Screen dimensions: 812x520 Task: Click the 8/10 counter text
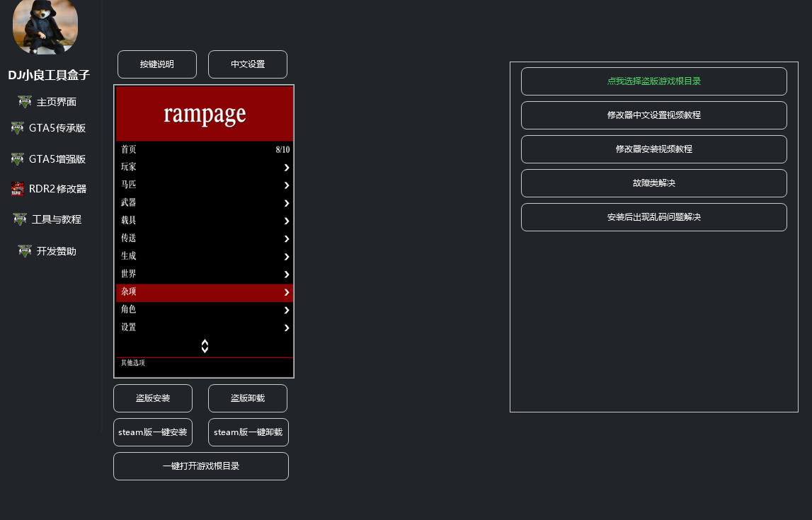(282, 149)
